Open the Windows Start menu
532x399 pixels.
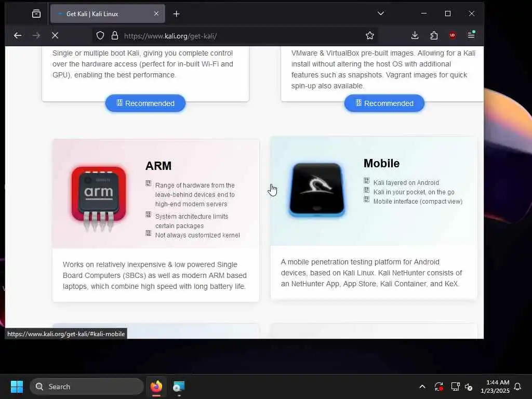tap(17, 387)
